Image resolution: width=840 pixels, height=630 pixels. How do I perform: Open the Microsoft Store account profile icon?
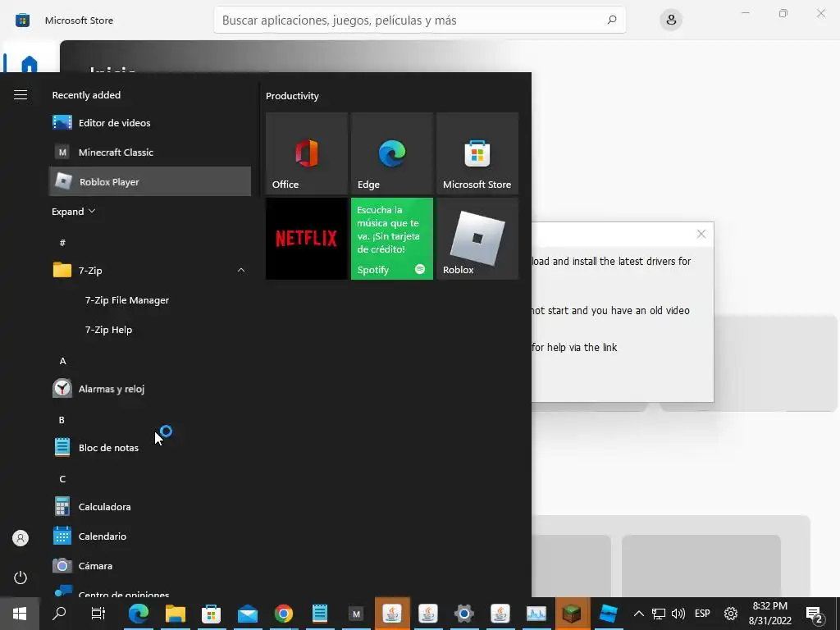pos(671,20)
